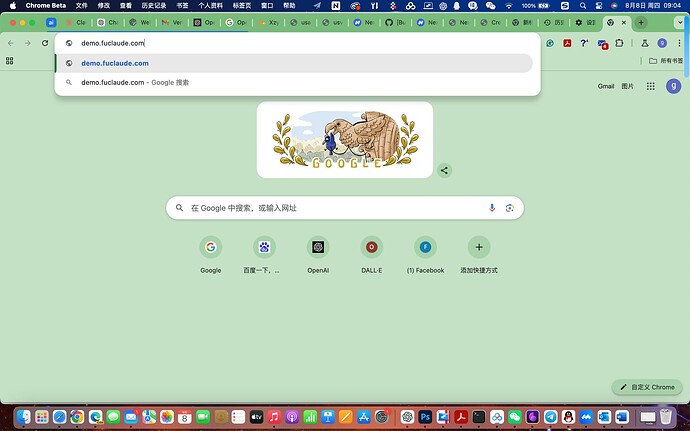This screenshot has height=431, width=690.
Task: Open the Apple menu
Action: click(x=13, y=6)
